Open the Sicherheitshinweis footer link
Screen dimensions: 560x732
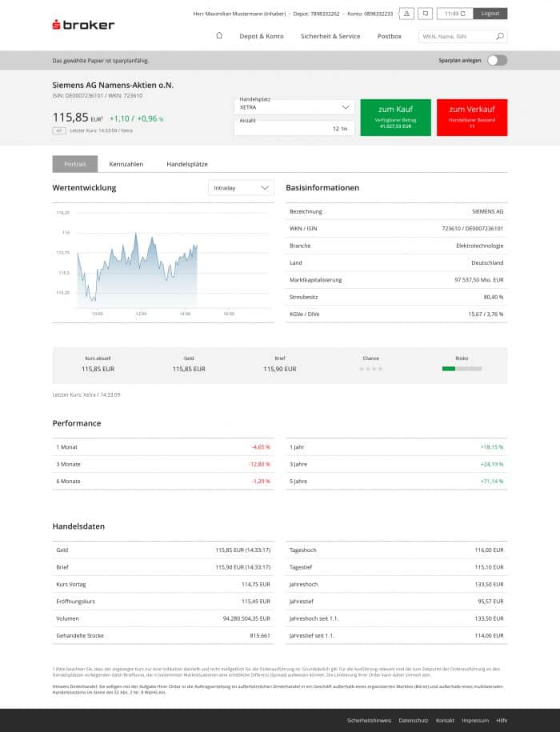tap(369, 720)
